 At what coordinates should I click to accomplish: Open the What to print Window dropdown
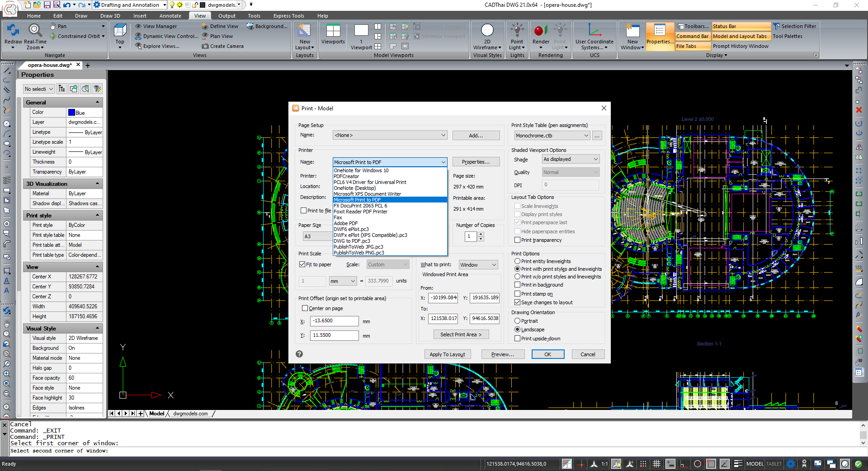[478, 265]
